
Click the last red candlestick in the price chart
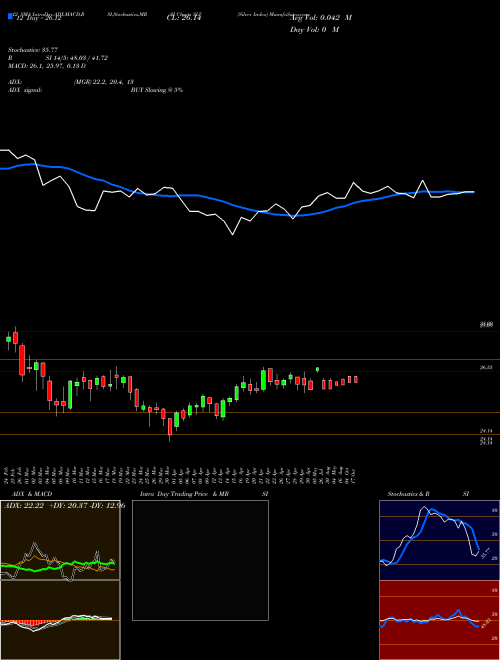(356, 380)
